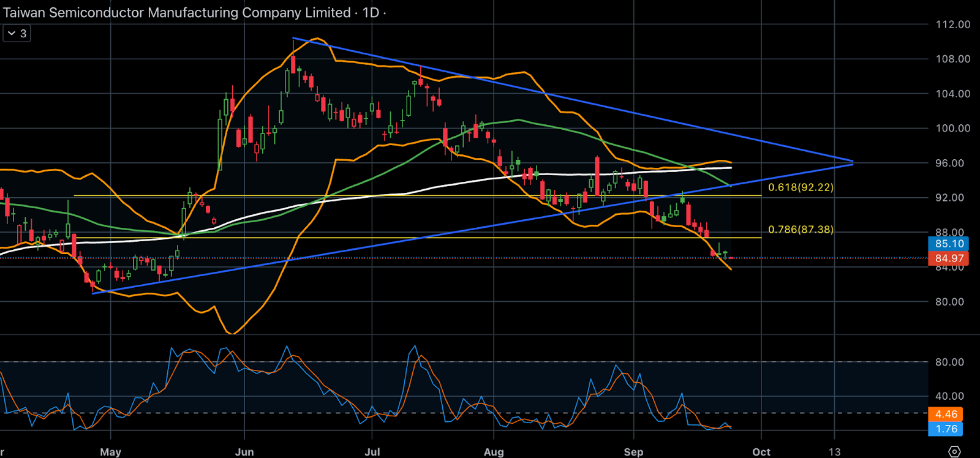
Task: Click the Aug label on time axis
Action: pyautogui.click(x=494, y=452)
